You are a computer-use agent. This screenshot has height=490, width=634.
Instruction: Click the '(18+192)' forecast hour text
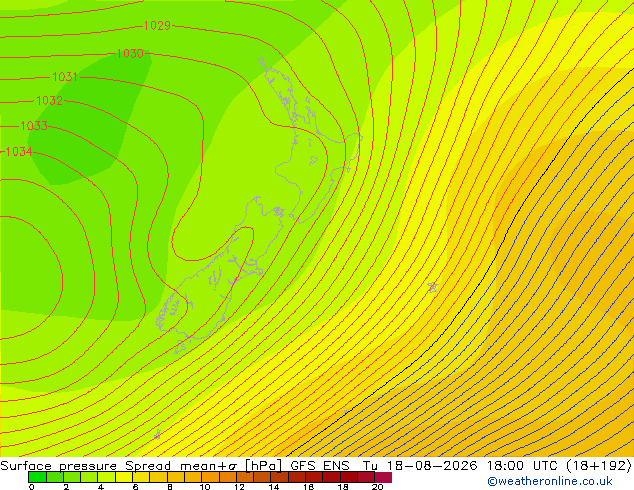coord(599,466)
